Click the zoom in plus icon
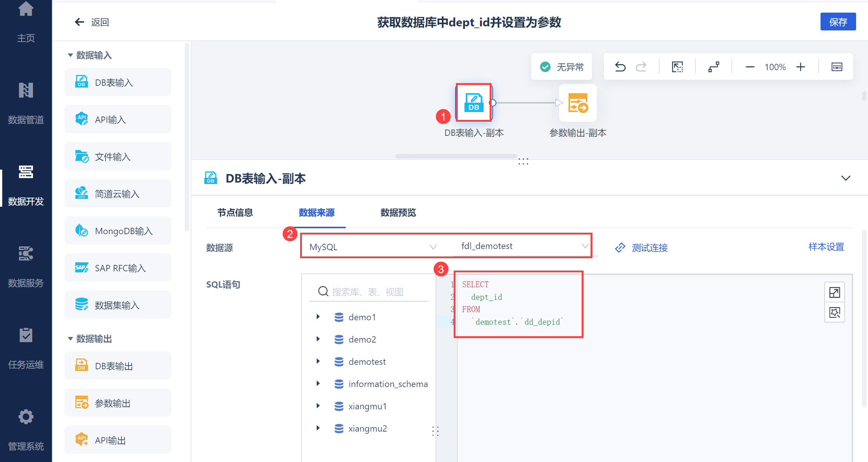The image size is (868, 462). click(x=800, y=67)
